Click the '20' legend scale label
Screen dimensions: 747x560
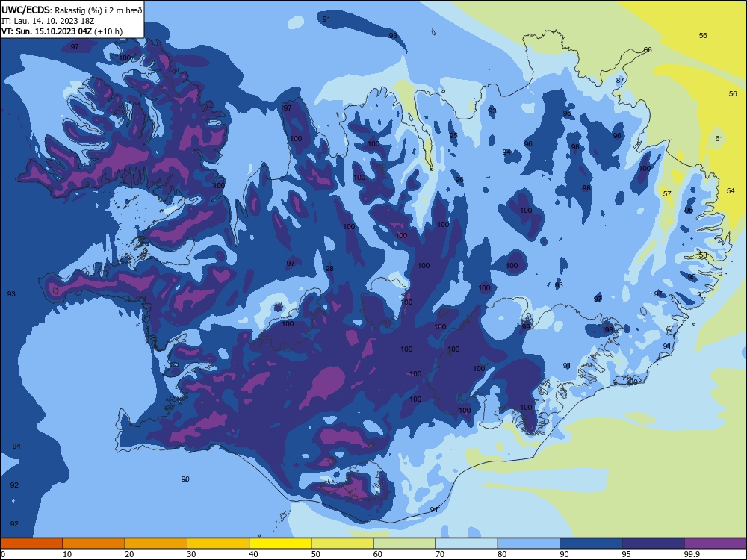[x=129, y=554]
